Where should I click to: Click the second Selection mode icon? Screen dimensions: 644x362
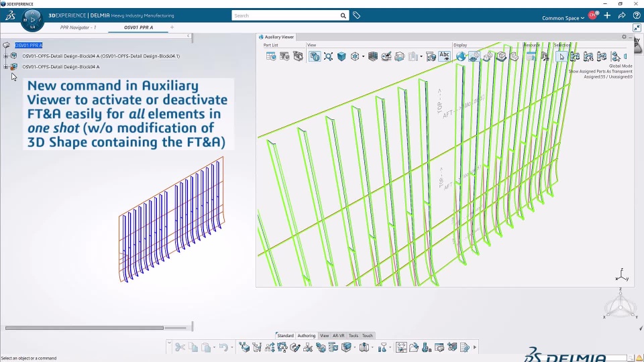pyautogui.click(x=575, y=56)
